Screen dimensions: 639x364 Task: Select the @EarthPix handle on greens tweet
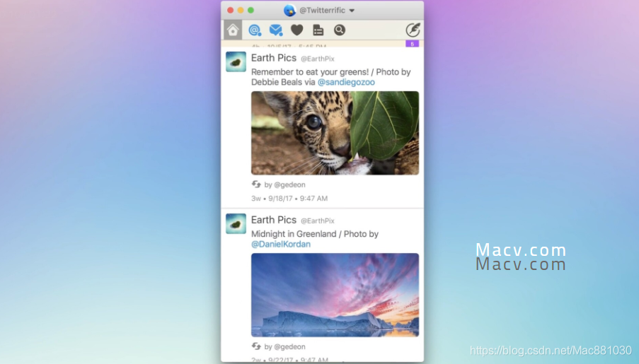point(318,59)
